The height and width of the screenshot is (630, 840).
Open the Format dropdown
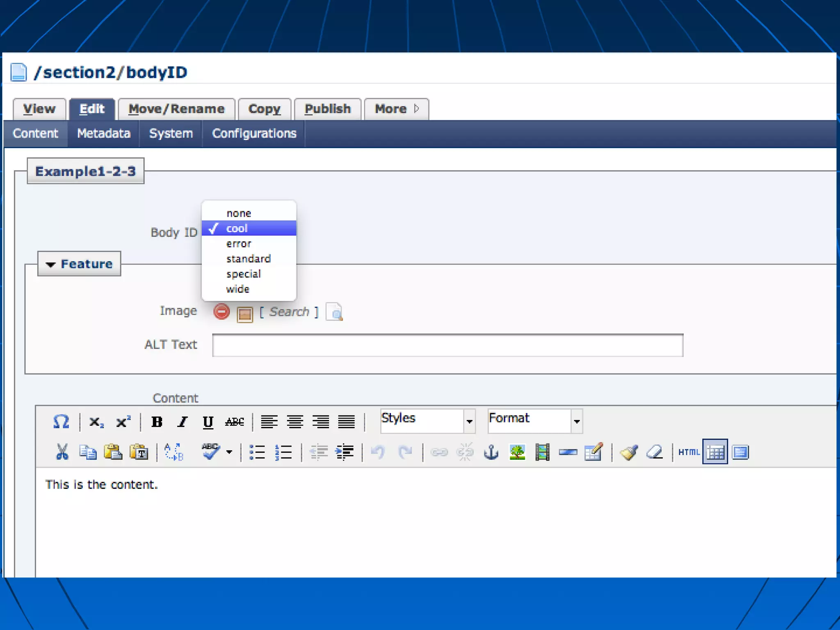(535, 421)
